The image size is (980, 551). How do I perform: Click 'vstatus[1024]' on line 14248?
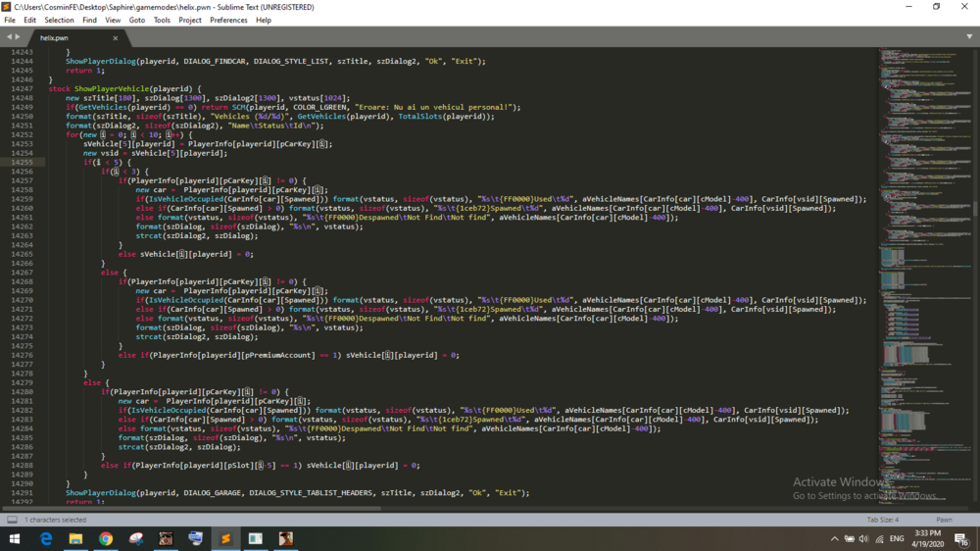pos(318,98)
